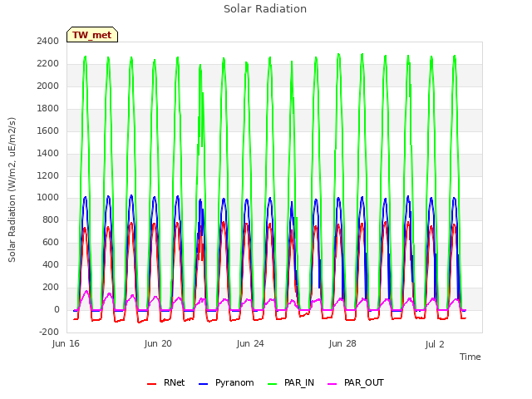Viewport: 532px width, 399px height.
Task: Click the 1400 y-axis tick label
Action: coord(48,153)
